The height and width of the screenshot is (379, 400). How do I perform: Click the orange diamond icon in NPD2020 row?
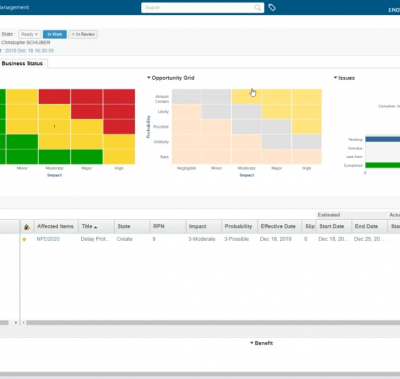tap(24, 239)
